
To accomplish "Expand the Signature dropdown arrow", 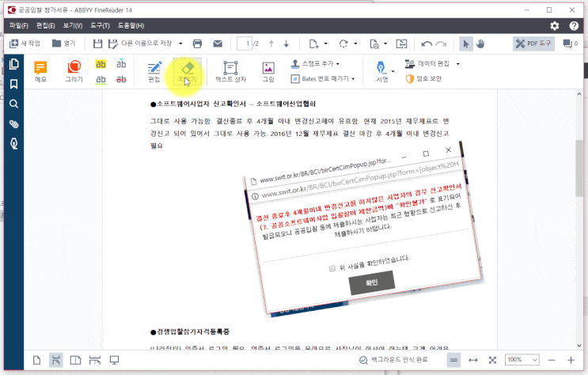I will pyautogui.click(x=393, y=71).
